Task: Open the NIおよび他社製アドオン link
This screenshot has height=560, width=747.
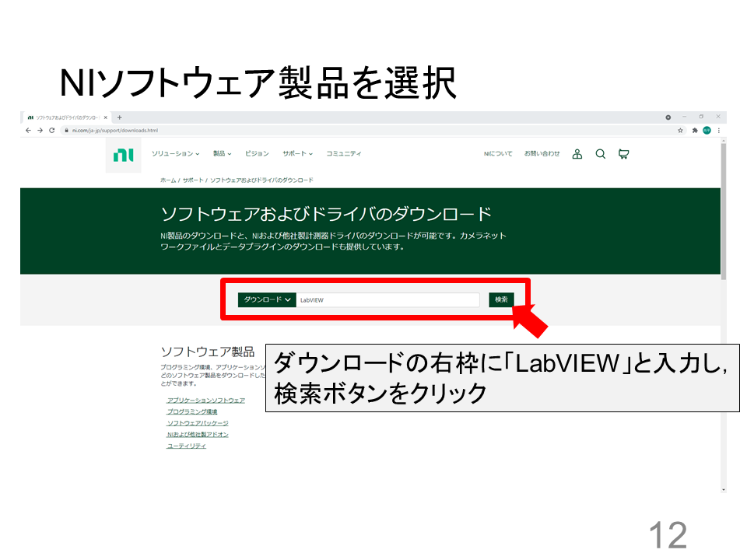Action: [x=198, y=435]
